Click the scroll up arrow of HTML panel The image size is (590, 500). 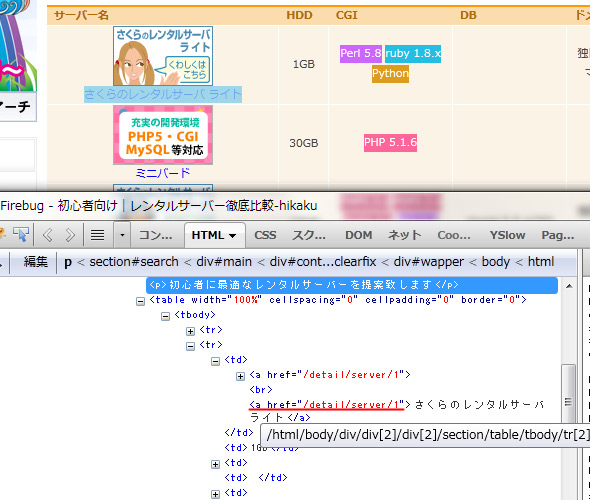click(569, 286)
